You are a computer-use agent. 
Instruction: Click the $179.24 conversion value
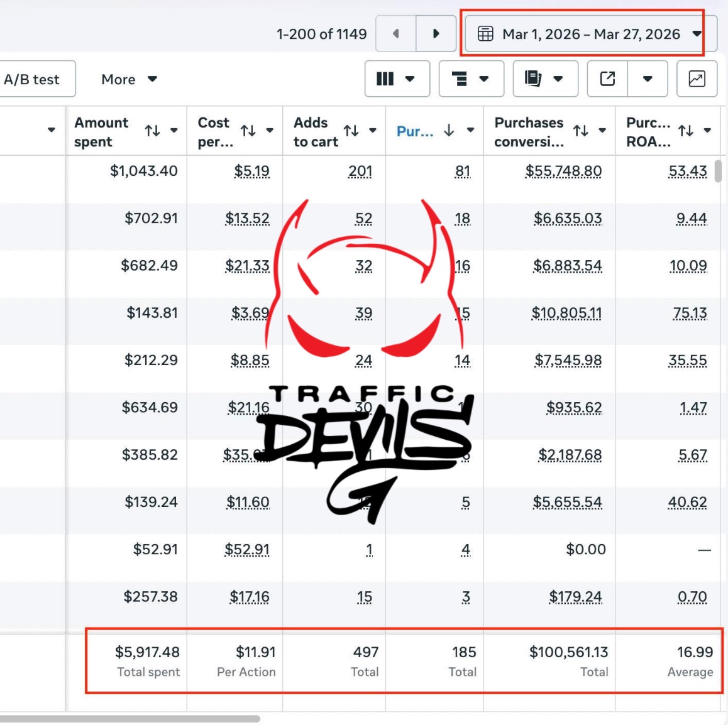[x=575, y=597]
